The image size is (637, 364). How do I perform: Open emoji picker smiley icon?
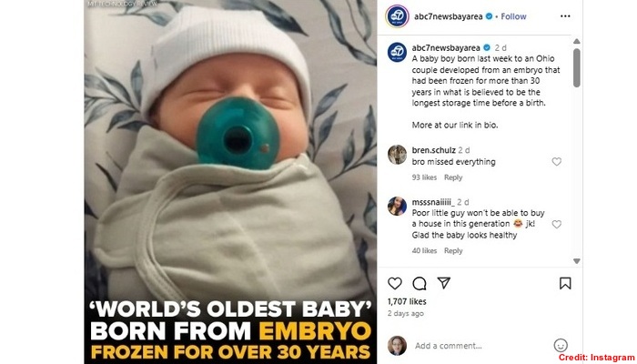click(x=561, y=345)
